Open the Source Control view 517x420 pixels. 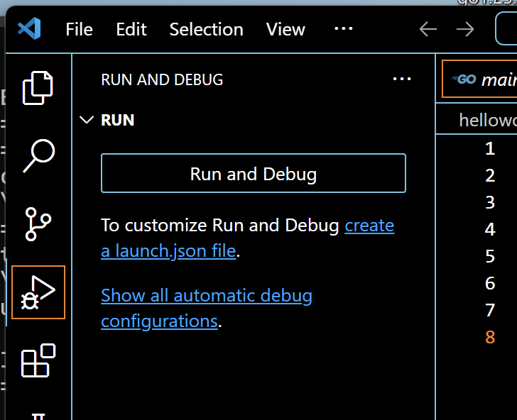click(38, 224)
